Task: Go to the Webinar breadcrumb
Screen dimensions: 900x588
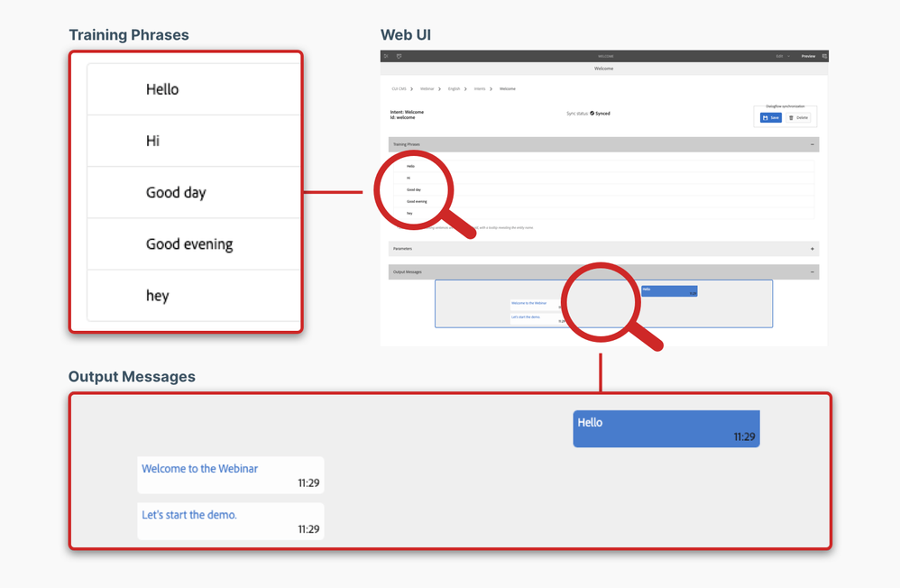Action: (x=427, y=89)
